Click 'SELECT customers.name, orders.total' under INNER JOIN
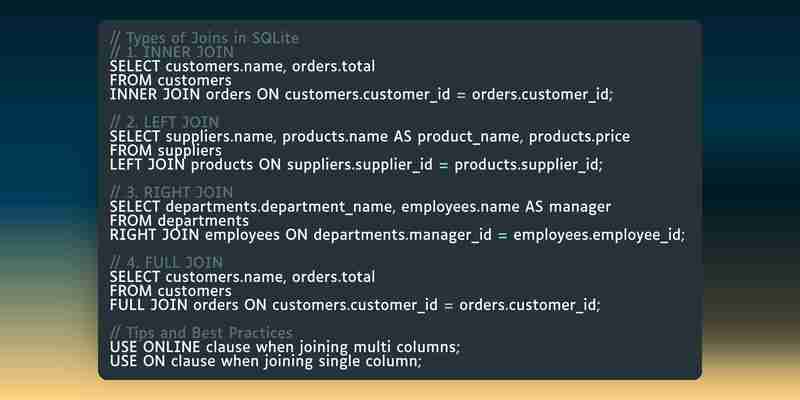The height and width of the screenshot is (400, 800). coord(242,66)
